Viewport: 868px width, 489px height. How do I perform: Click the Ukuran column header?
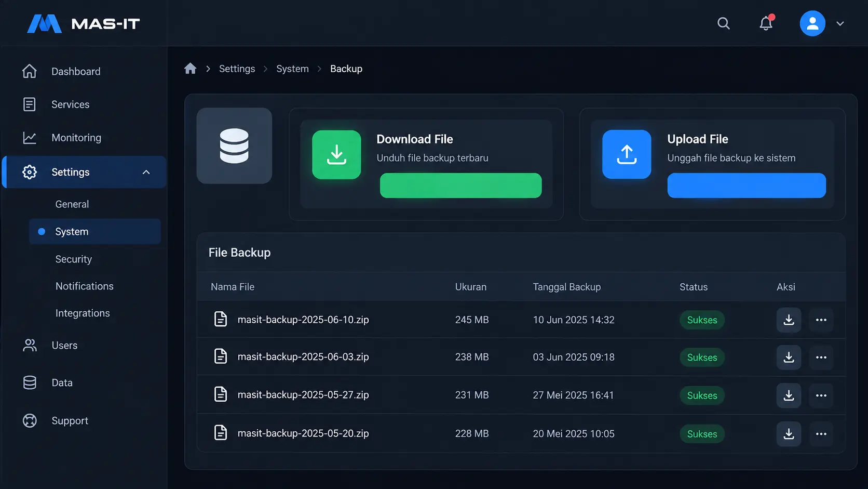(x=470, y=287)
